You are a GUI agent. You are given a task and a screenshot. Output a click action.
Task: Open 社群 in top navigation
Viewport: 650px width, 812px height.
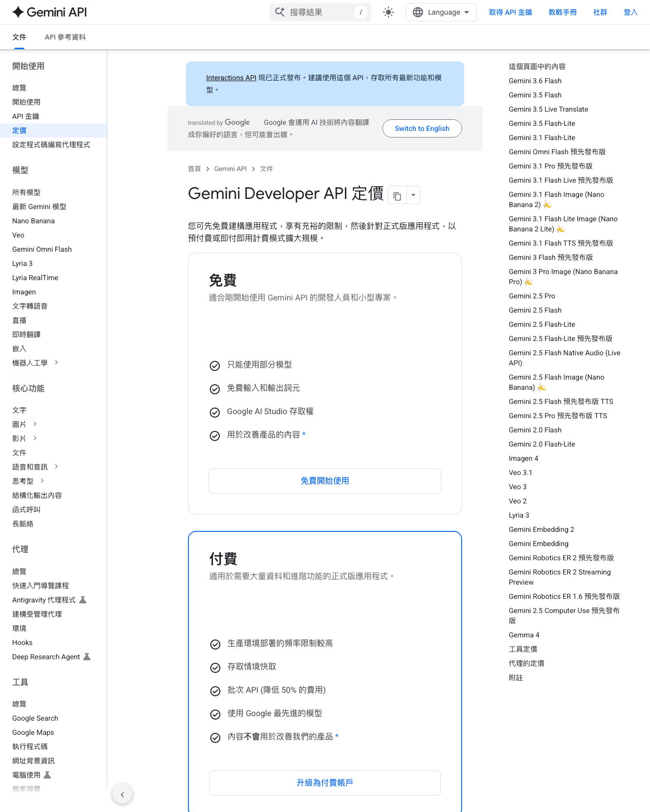[600, 12]
